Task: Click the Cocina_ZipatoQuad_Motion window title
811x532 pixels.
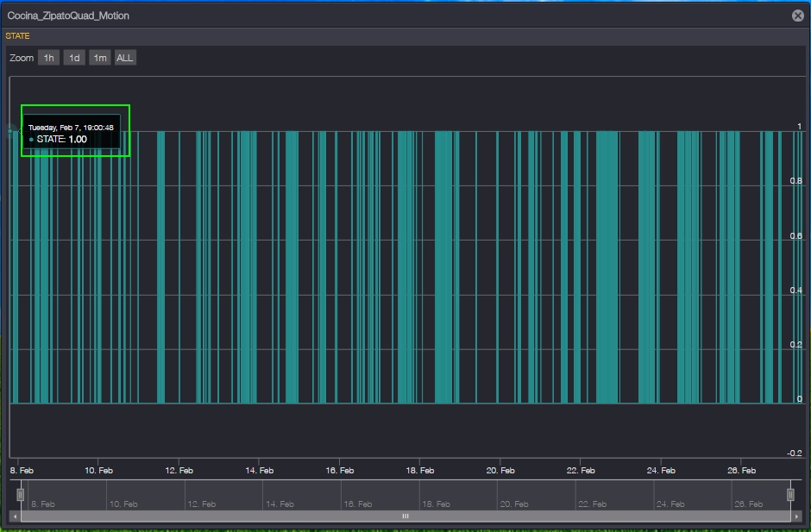Action: point(68,16)
